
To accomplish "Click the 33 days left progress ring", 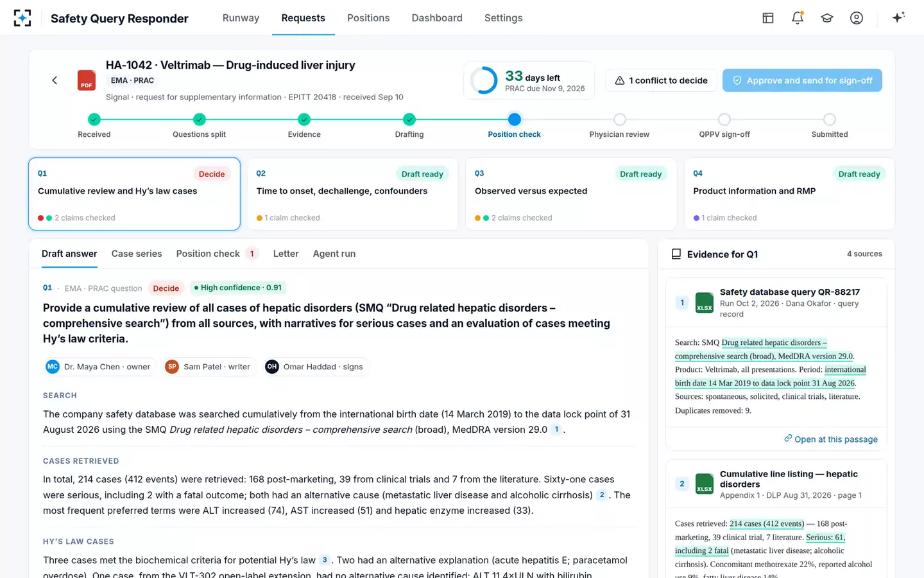I will (x=484, y=81).
